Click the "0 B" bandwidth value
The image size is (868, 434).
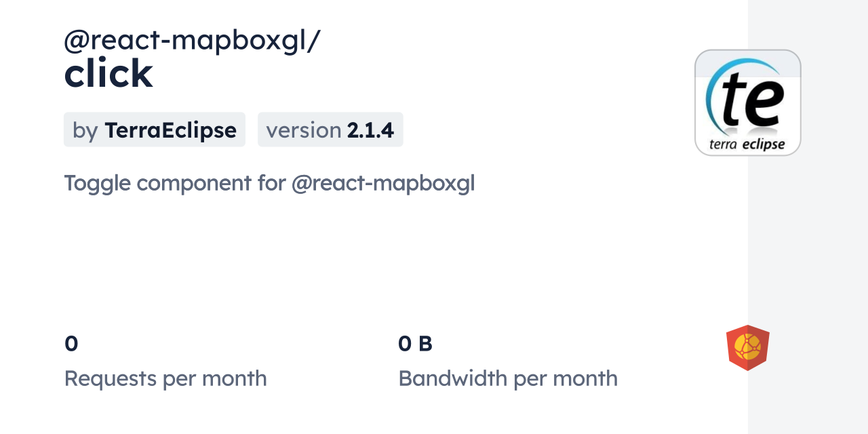click(415, 344)
